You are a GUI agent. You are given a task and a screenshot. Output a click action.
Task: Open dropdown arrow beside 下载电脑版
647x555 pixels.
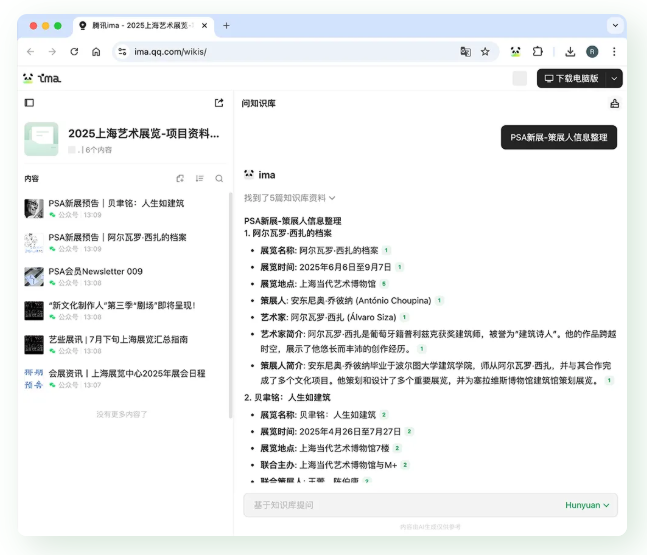(x=614, y=78)
